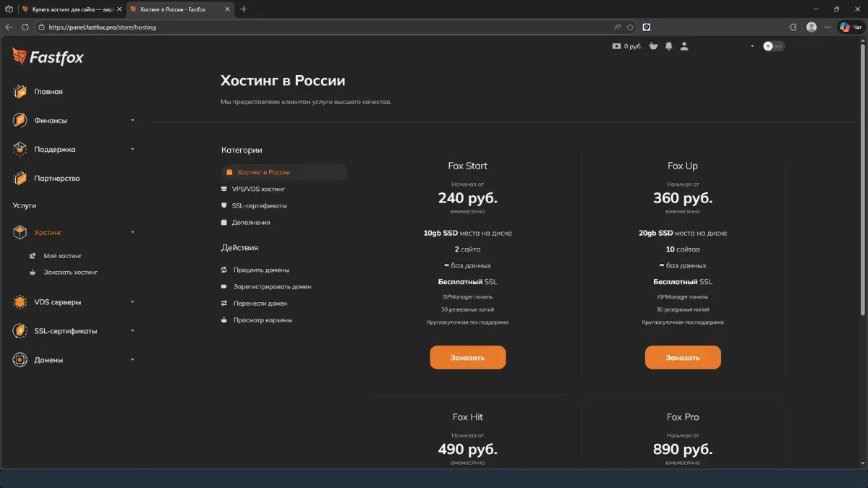Open the SSL-сертификаты shield icon in sidebar
This screenshot has height=488, width=868.
click(18, 330)
